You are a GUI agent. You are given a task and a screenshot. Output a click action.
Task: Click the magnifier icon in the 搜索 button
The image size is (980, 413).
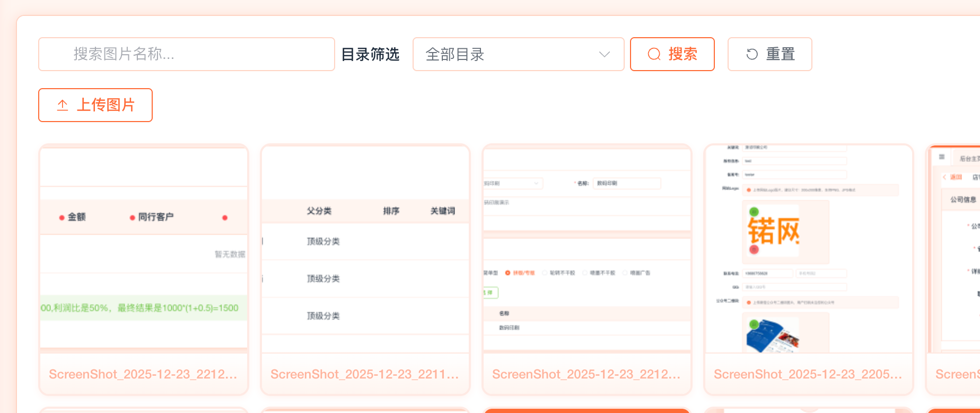654,54
